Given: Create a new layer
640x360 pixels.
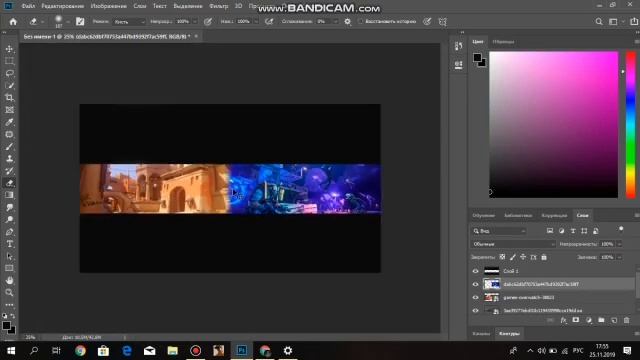Looking at the screenshot, I should tap(614, 320).
